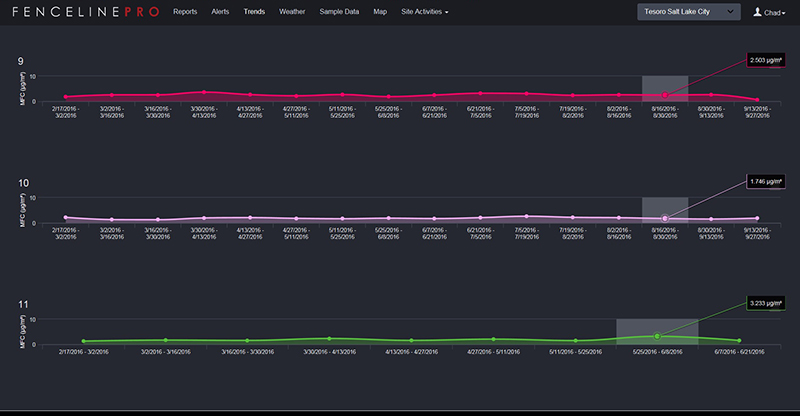Click the 3.233 µg/m³ tooltip on chart 11
Screen dimensions: 800x416
point(765,303)
